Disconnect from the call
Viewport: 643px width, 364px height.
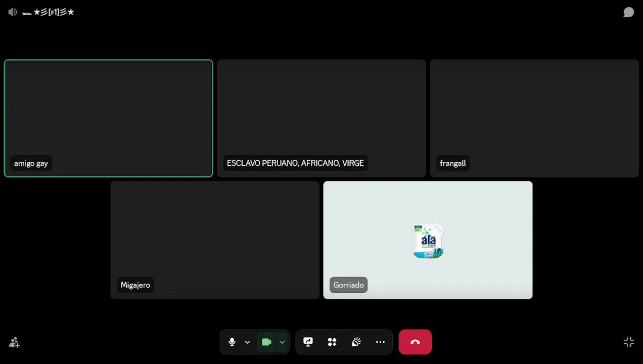pyautogui.click(x=415, y=342)
